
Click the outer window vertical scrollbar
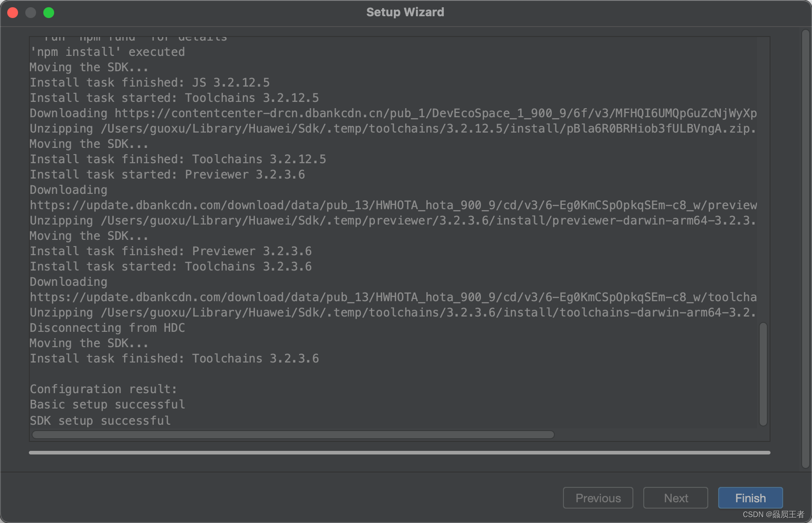pos(806,249)
